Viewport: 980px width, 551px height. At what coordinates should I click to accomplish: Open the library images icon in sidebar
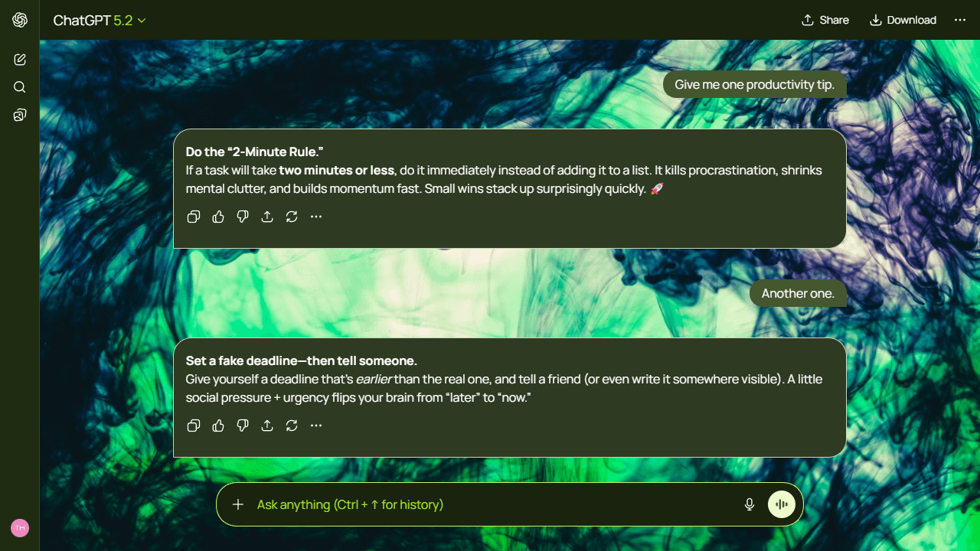tap(20, 115)
